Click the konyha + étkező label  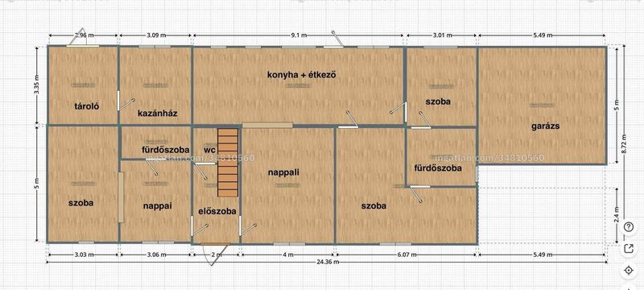point(302,75)
